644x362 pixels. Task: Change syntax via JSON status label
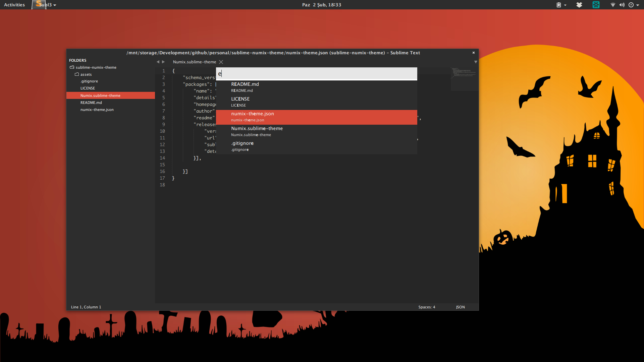[460, 307]
